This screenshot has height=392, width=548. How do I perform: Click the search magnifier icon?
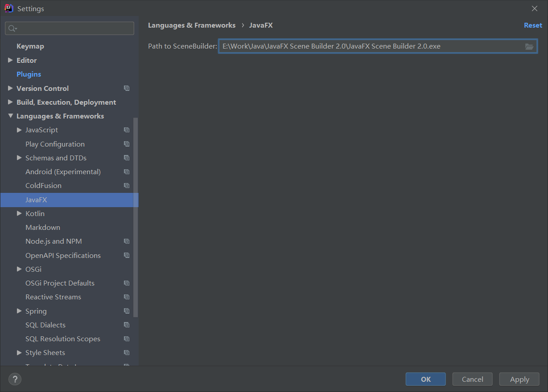pos(12,29)
